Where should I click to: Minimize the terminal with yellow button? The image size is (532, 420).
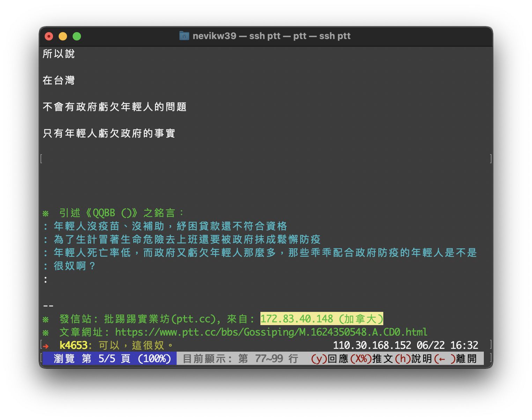(63, 36)
